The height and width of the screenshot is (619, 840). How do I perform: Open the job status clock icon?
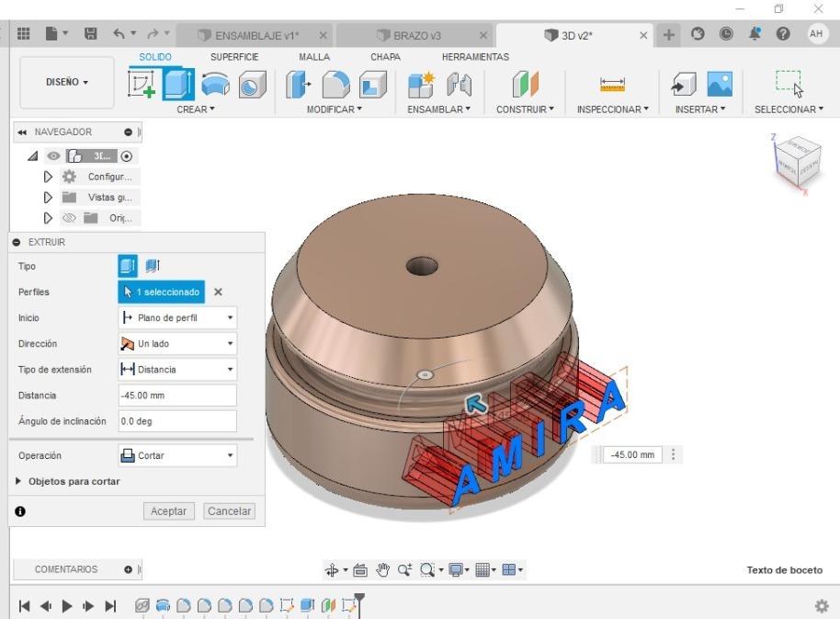click(726, 34)
